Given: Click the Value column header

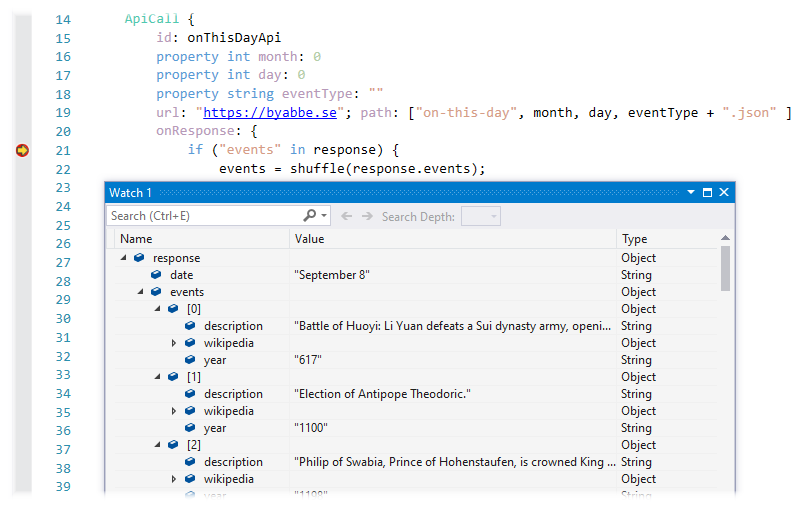Looking at the screenshot, I should click(450, 239).
